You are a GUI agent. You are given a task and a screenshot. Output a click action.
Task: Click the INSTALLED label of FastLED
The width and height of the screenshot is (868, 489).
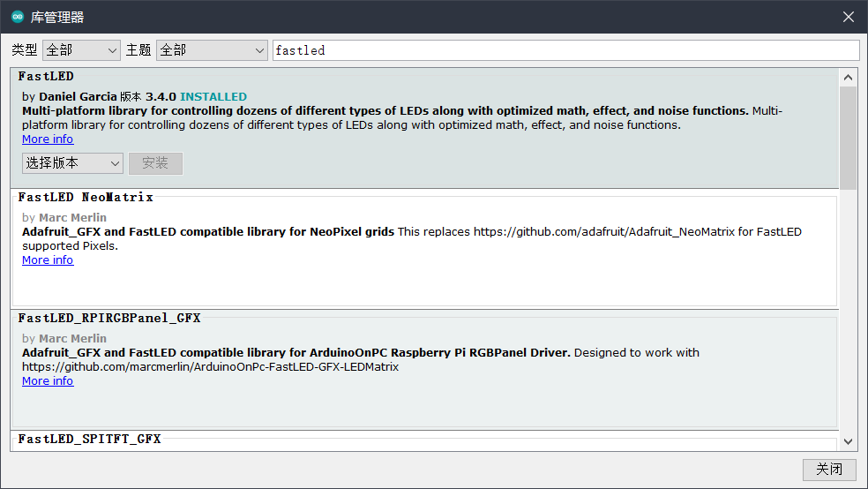point(213,96)
